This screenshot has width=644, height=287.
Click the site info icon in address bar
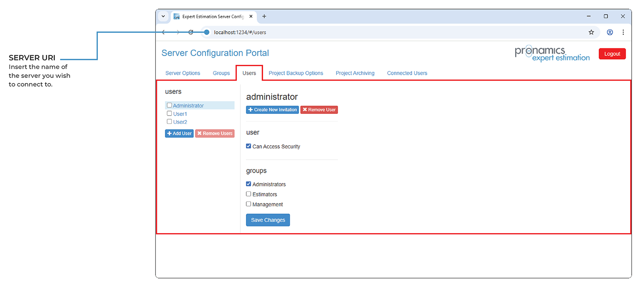tap(207, 32)
